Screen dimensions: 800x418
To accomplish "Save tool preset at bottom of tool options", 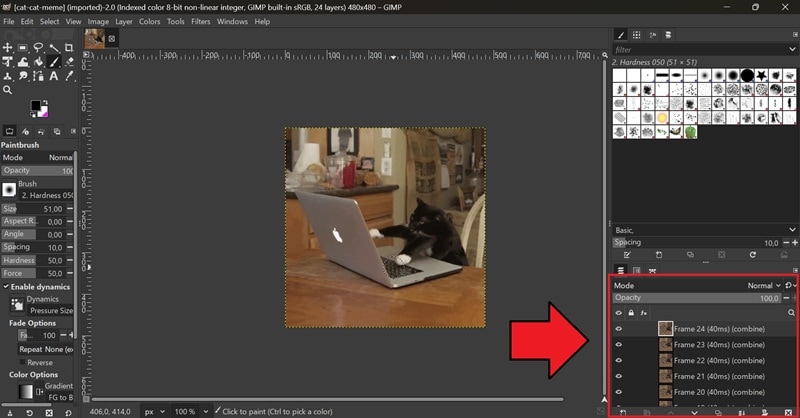I will coord(9,413).
